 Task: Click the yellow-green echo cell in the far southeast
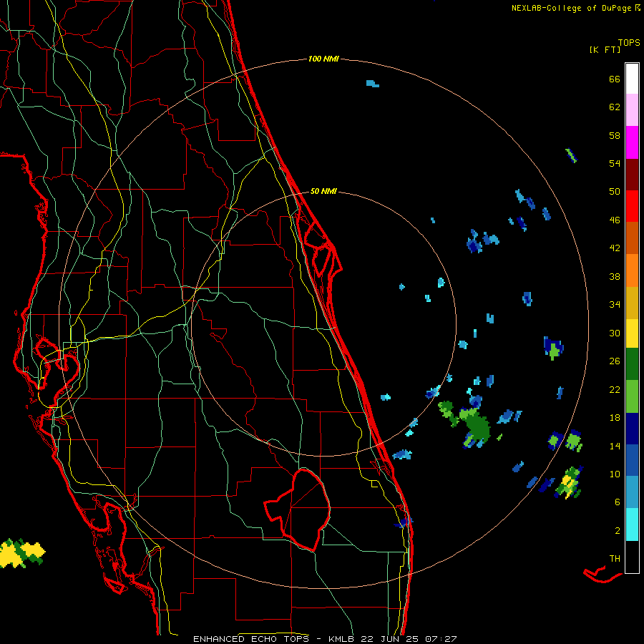click(x=570, y=482)
